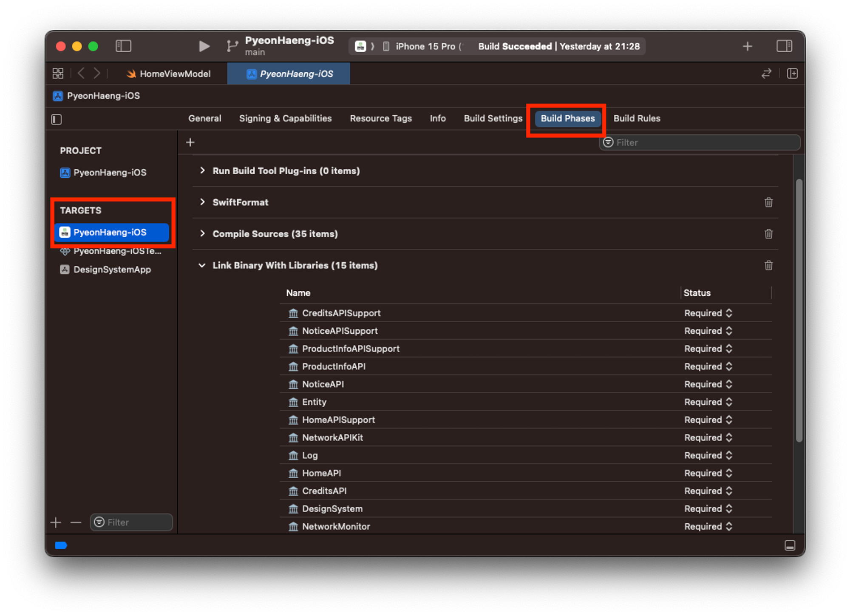
Task: Click trash icon for Compile Sources
Action: 768,234
